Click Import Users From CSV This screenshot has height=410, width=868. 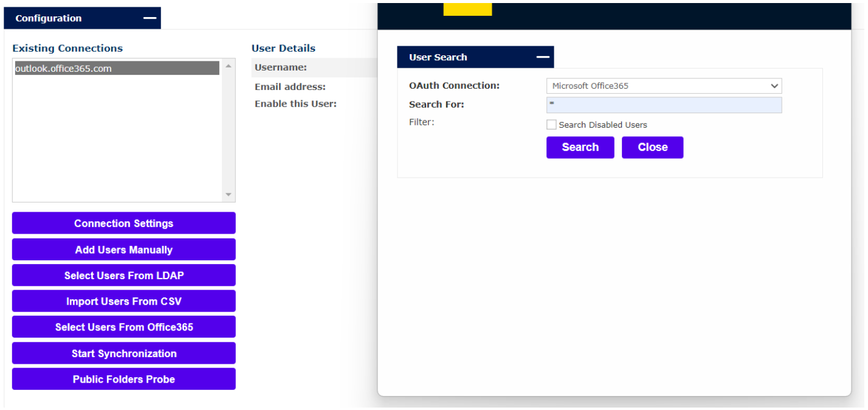[x=123, y=302]
